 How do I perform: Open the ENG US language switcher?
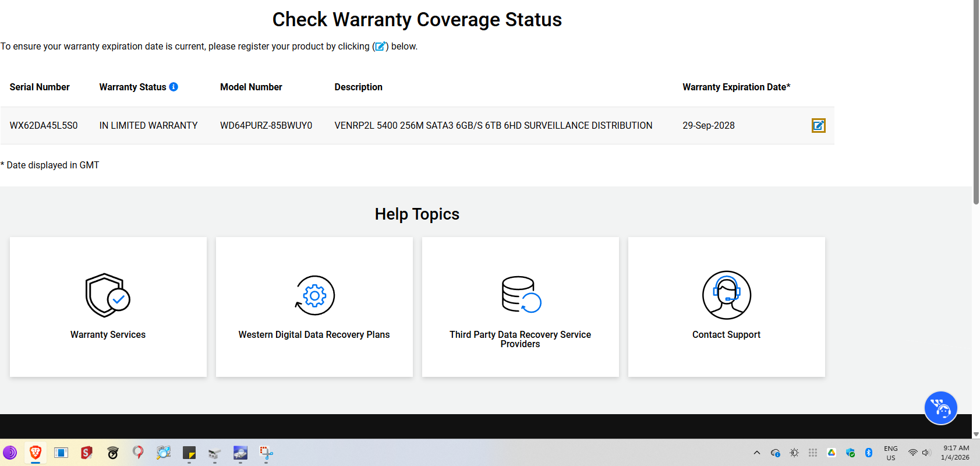point(890,453)
